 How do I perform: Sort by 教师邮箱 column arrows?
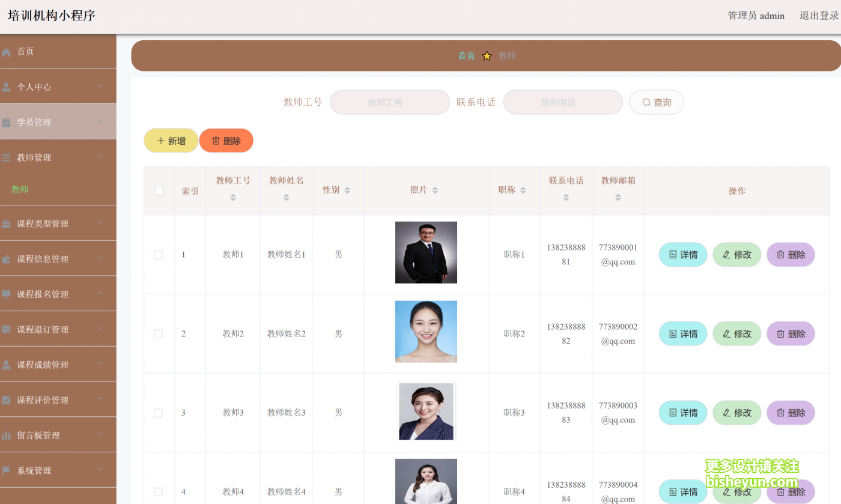pos(618,197)
